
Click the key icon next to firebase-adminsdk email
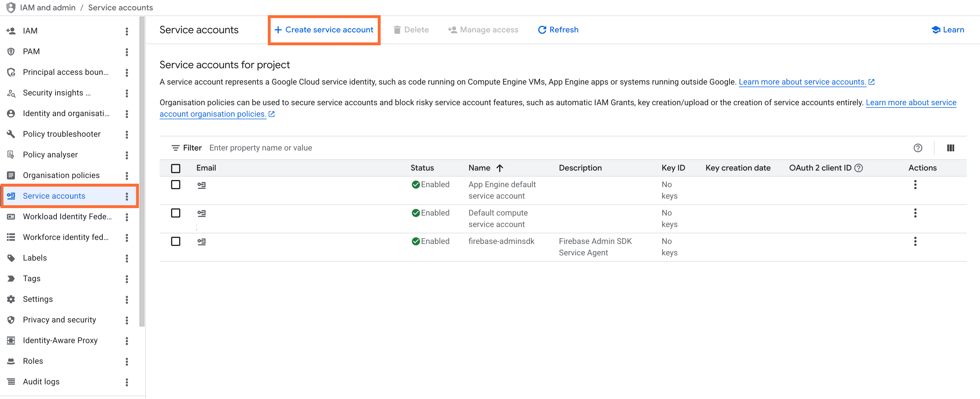tap(202, 241)
